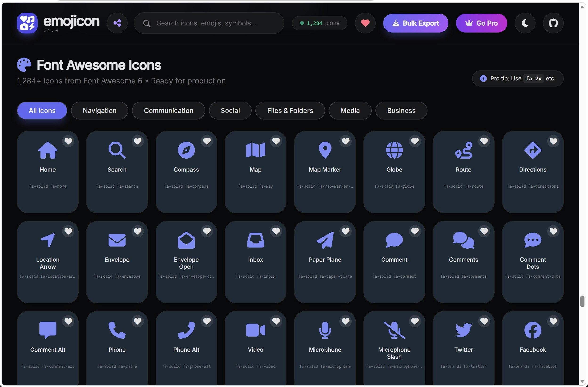Click the Bulk Export button
Image resolution: width=588 pixels, height=387 pixels.
click(x=415, y=23)
